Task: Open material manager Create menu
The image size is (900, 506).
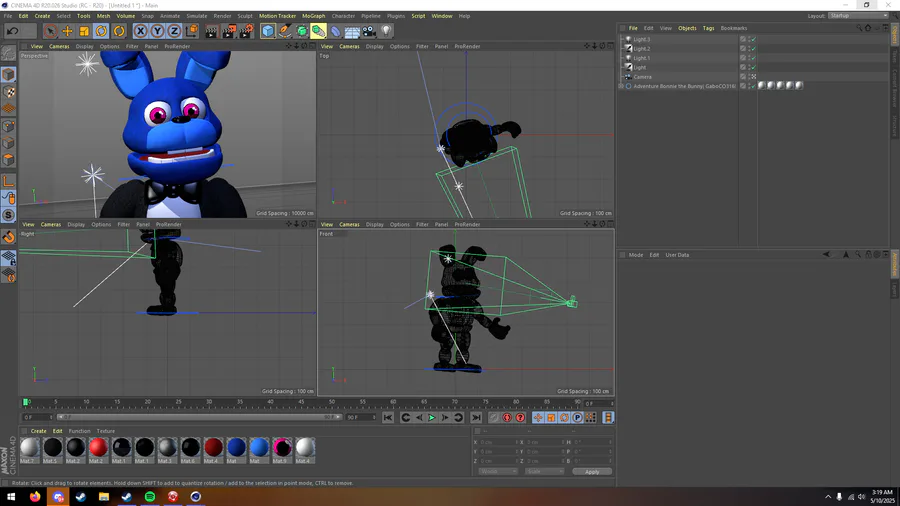Action: point(38,431)
